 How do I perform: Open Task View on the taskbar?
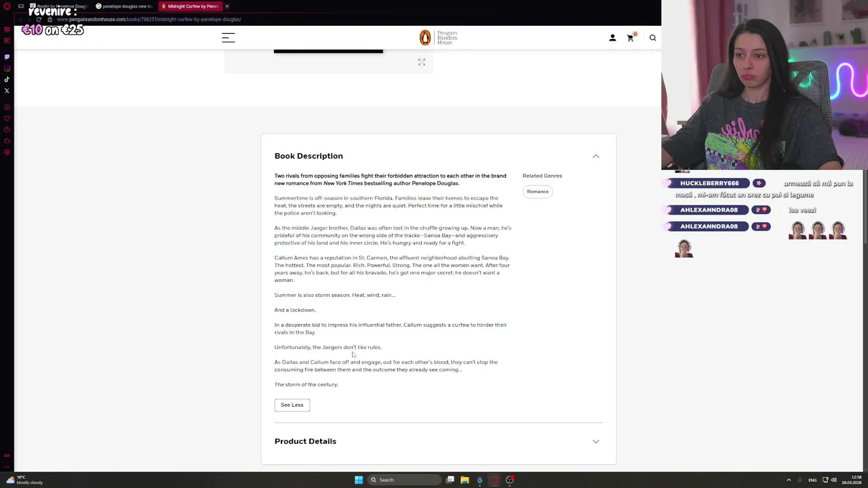point(450,480)
